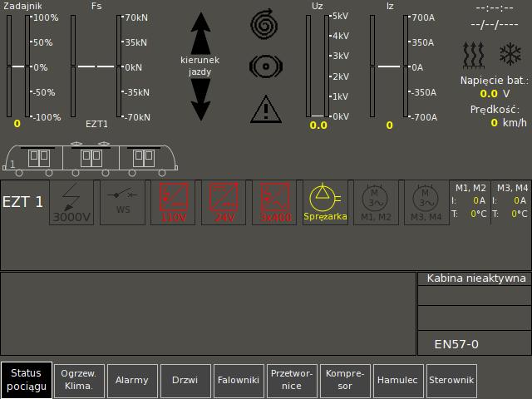
Task: Switch to the Ogrzew. Klima. tab
Action: pos(79,381)
